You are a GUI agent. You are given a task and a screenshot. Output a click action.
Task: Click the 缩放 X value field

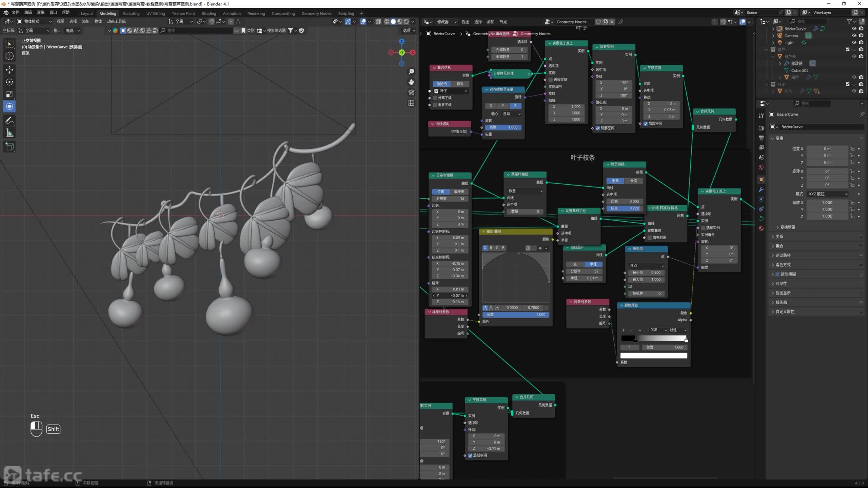click(x=827, y=202)
